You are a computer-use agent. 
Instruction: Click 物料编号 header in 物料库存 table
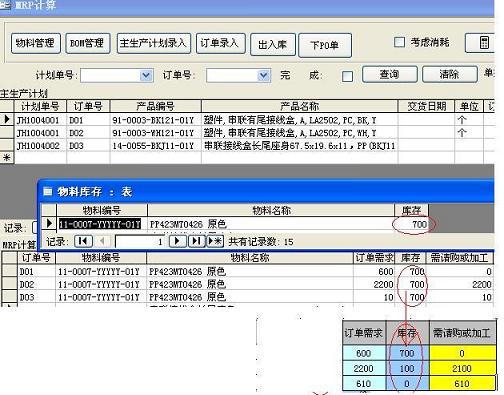[102, 210]
